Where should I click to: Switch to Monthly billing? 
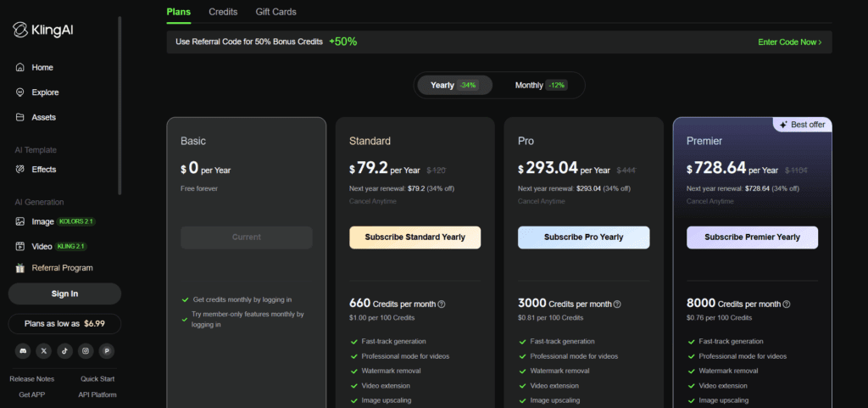[541, 86]
